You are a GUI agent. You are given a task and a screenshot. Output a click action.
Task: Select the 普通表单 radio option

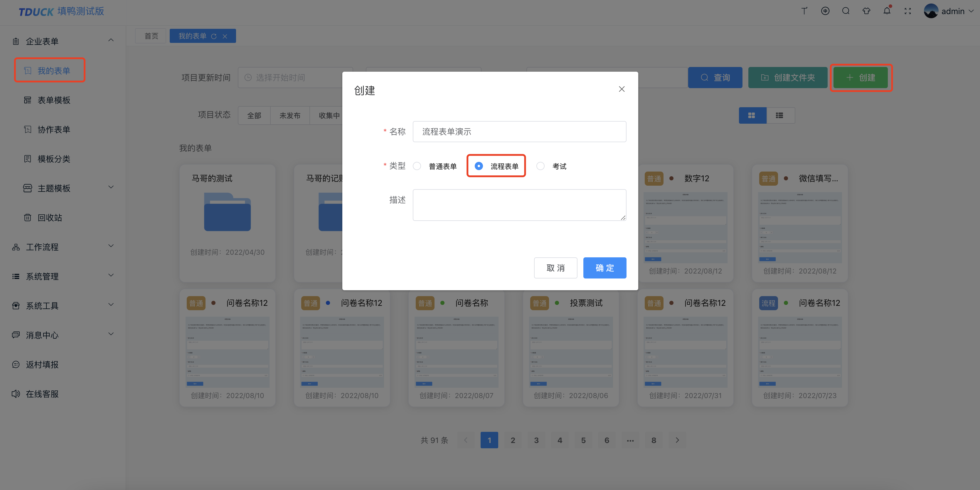tap(417, 166)
